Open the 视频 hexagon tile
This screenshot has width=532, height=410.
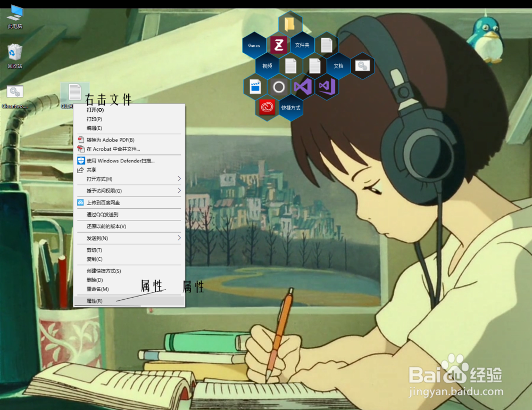coord(267,66)
